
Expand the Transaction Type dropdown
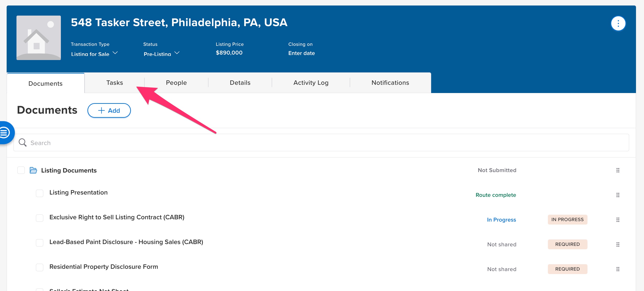94,54
